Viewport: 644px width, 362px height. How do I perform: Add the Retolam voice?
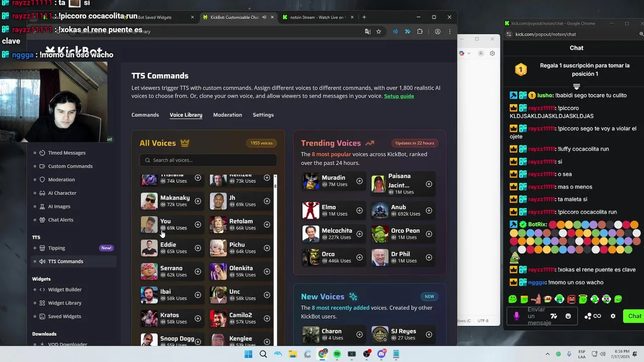click(x=267, y=225)
